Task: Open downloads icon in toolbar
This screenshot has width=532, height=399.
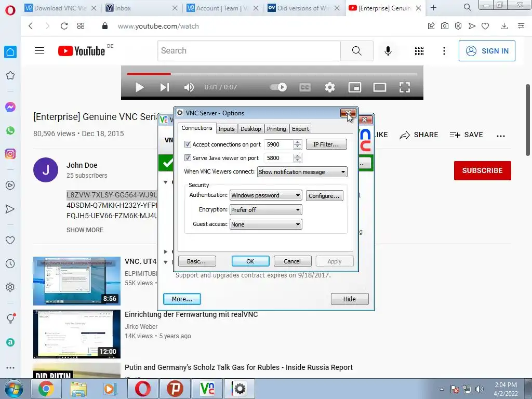Action: point(504,26)
